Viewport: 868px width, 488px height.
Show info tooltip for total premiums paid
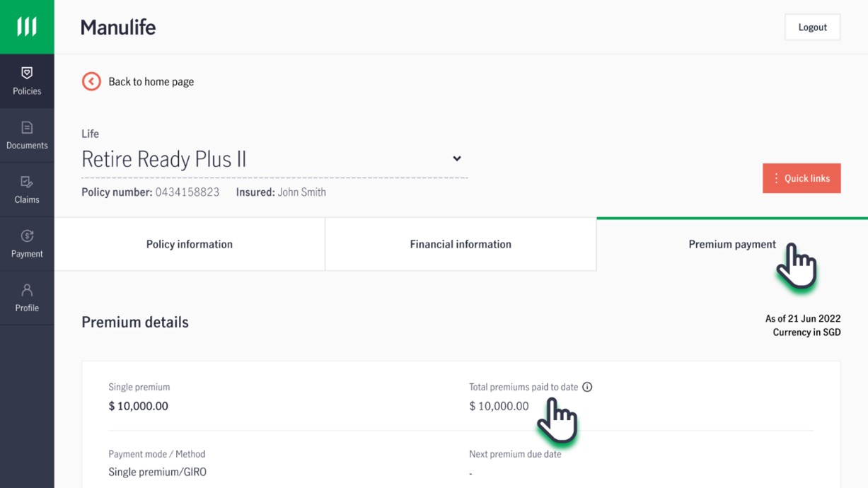(587, 387)
